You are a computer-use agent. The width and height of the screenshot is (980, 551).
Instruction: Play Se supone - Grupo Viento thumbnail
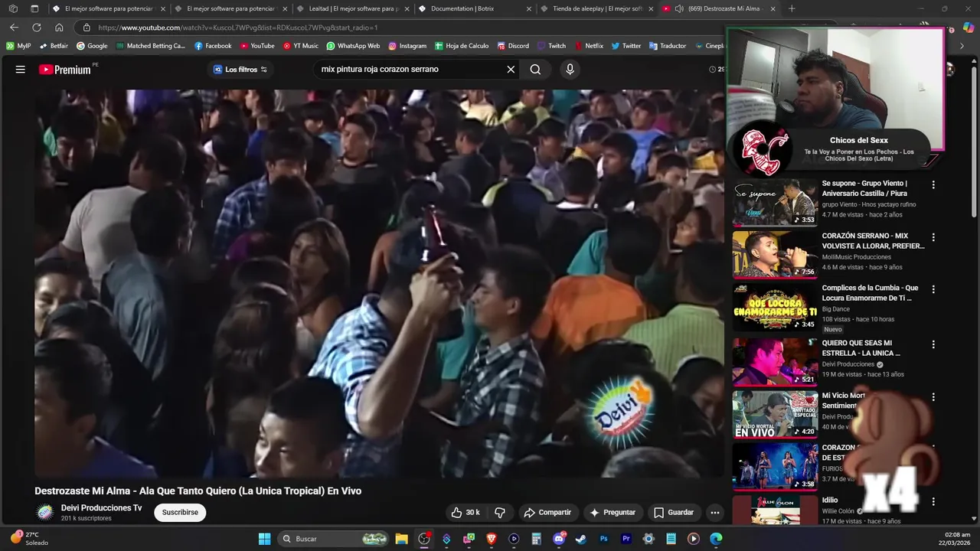tap(775, 203)
